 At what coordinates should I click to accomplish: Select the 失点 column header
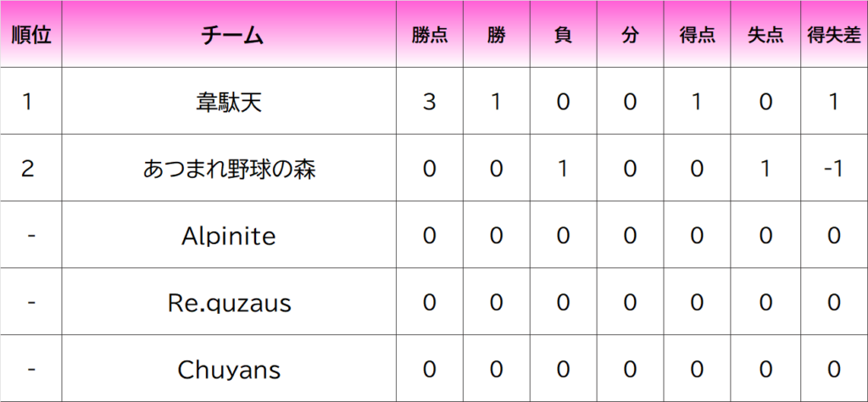click(765, 35)
